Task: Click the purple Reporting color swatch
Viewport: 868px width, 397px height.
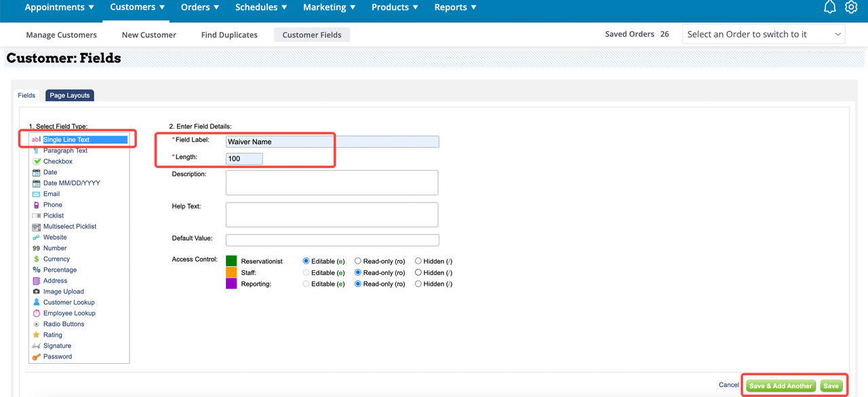Action: coord(231,284)
